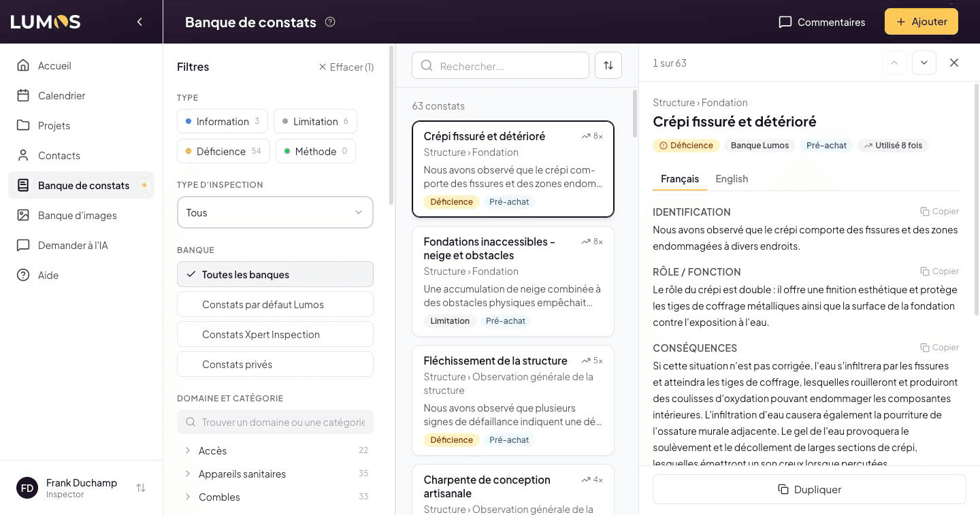Toggle the Limitation type filter
The width and height of the screenshot is (980, 515).
point(315,121)
